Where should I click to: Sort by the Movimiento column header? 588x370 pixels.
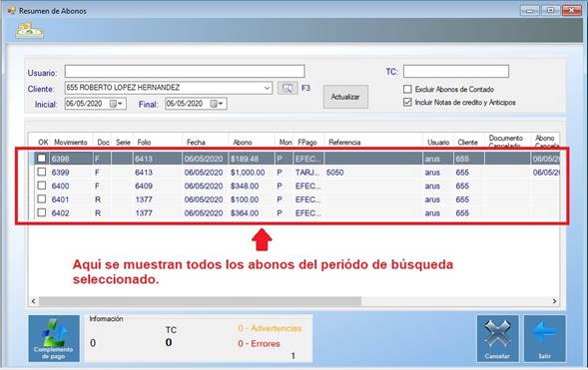(x=71, y=143)
